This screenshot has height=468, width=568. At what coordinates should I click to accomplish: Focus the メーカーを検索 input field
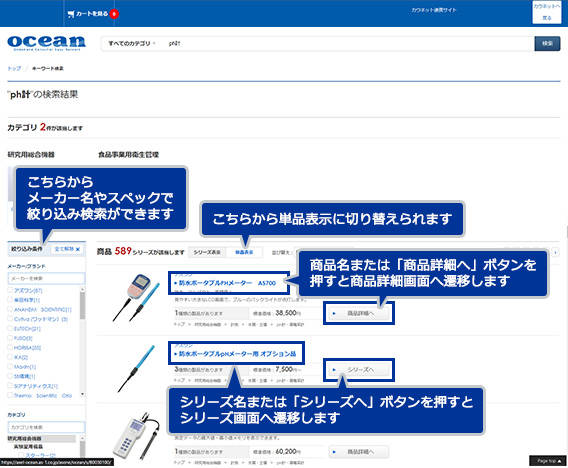(x=46, y=278)
